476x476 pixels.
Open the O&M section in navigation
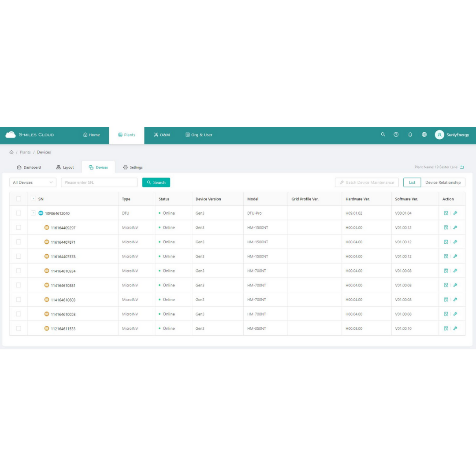click(x=162, y=135)
